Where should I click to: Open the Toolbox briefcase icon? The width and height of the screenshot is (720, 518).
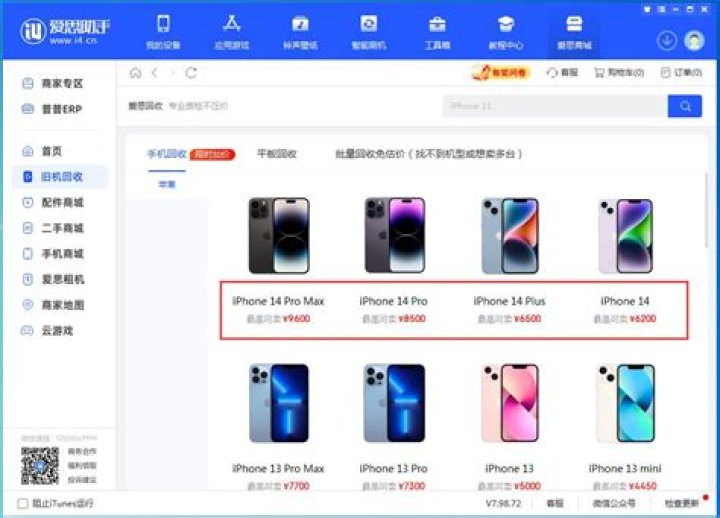[437, 24]
